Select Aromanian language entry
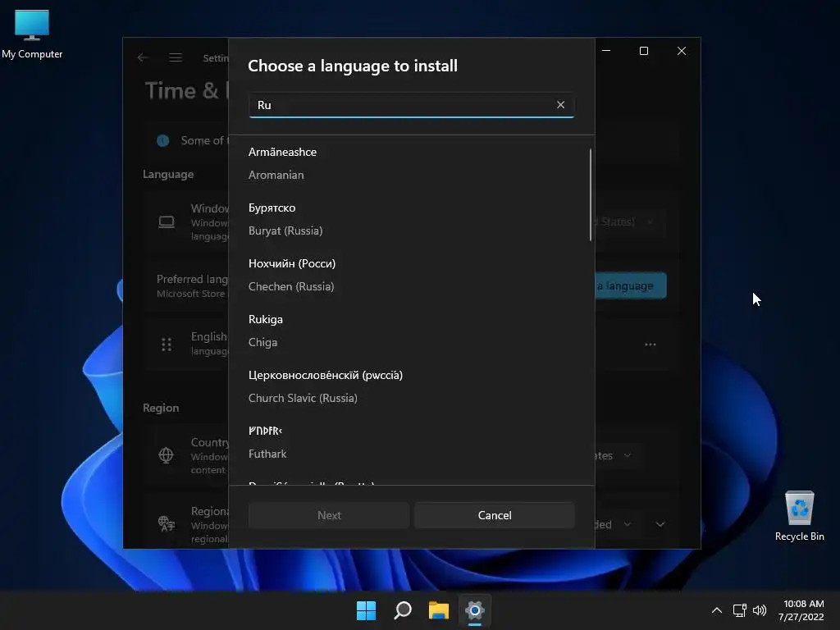The height and width of the screenshot is (630, 840). (411, 163)
